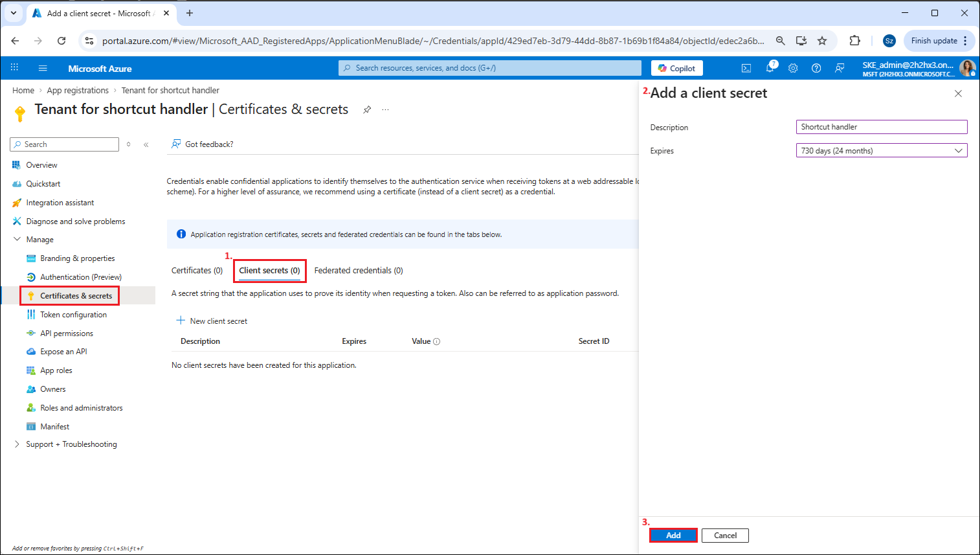
Task: Open API permissions in sidebar
Action: [67, 334]
